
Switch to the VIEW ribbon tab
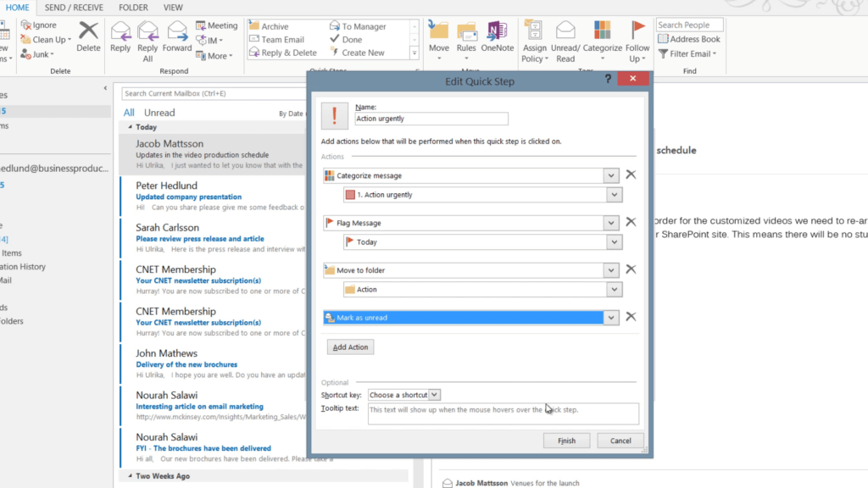[x=173, y=7]
